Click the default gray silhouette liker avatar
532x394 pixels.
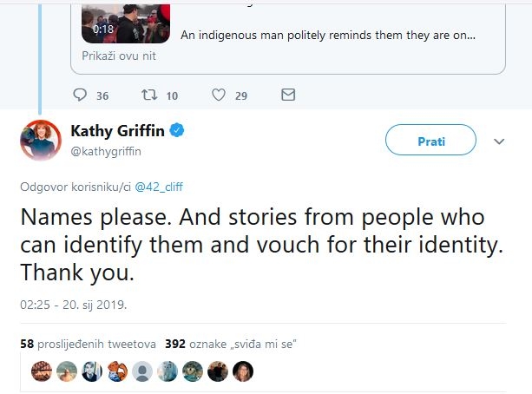pos(141,371)
